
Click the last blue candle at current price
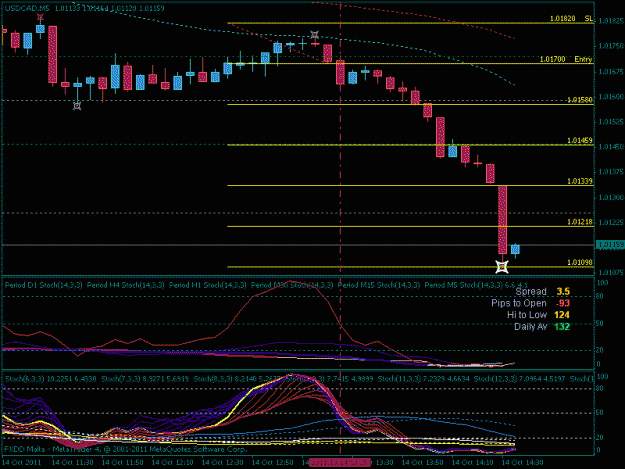[515, 249]
